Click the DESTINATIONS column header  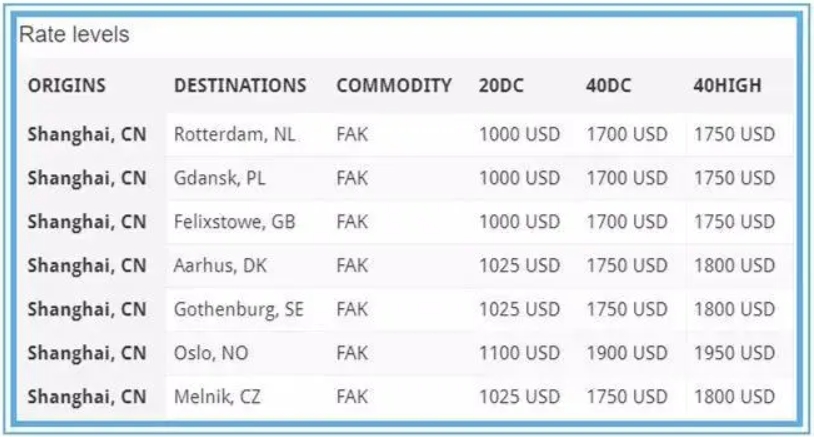(240, 85)
